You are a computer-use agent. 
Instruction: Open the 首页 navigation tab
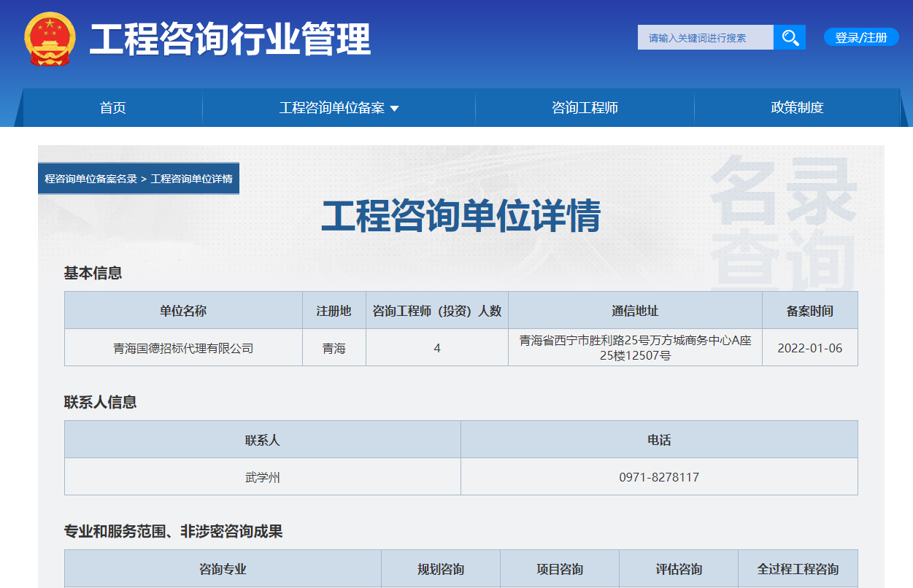[x=113, y=108]
